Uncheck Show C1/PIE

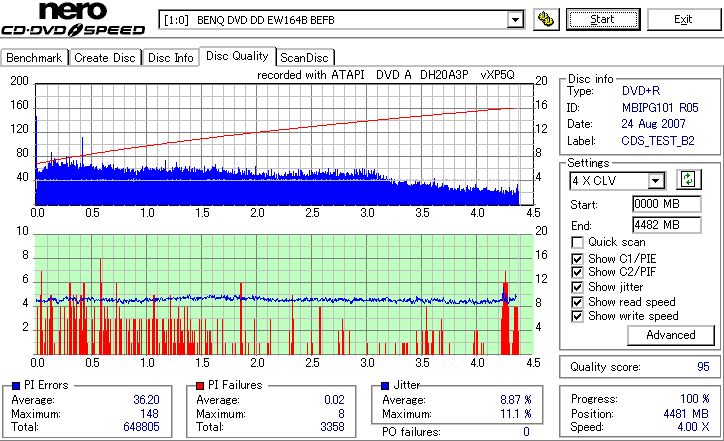tap(577, 259)
